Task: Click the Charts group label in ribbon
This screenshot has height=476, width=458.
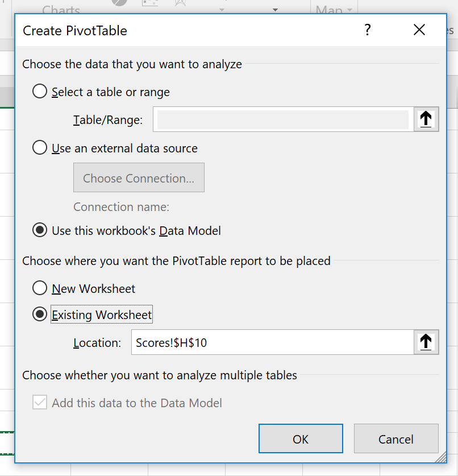Action: tap(61, 9)
